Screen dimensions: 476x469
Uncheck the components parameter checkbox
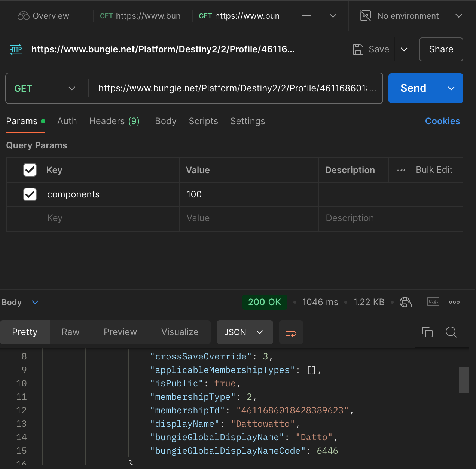tap(30, 194)
